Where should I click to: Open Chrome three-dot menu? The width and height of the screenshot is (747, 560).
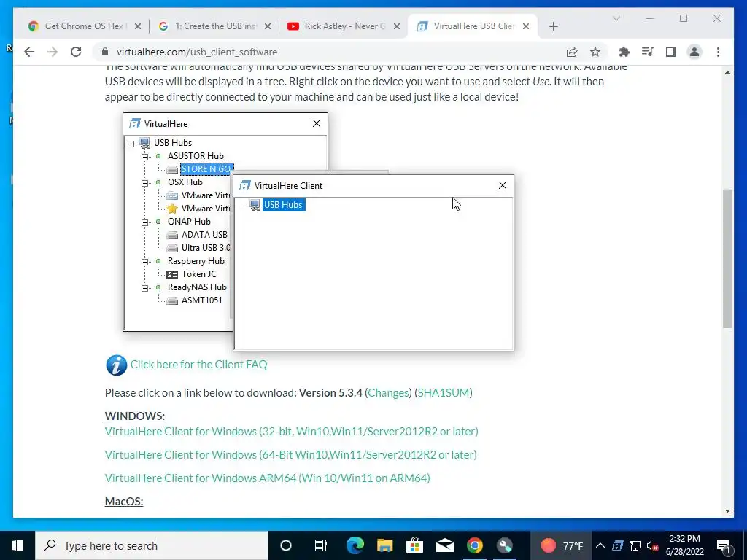[718, 52]
